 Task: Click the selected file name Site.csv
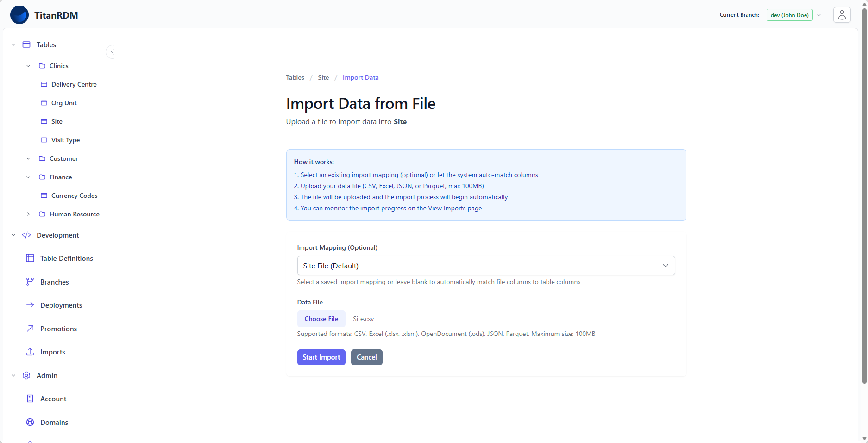point(364,319)
